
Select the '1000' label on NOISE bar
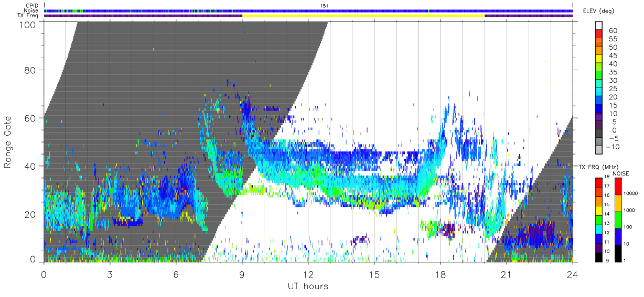click(x=629, y=210)
